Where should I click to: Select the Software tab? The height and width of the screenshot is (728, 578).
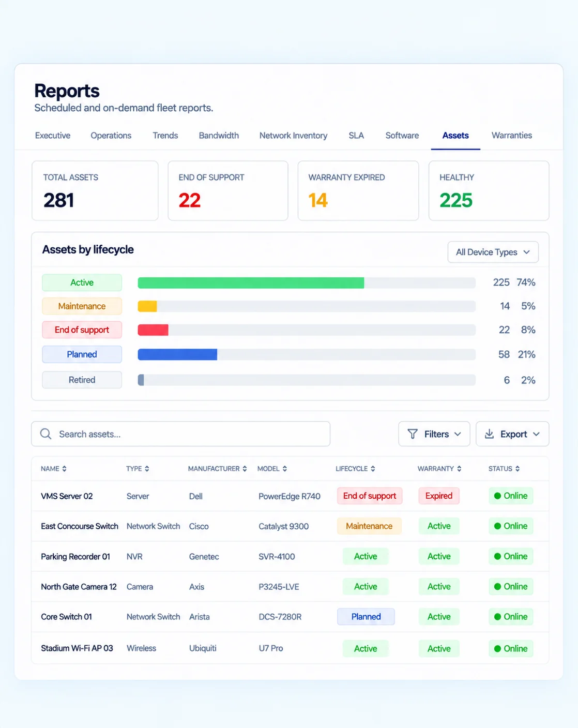[402, 136]
